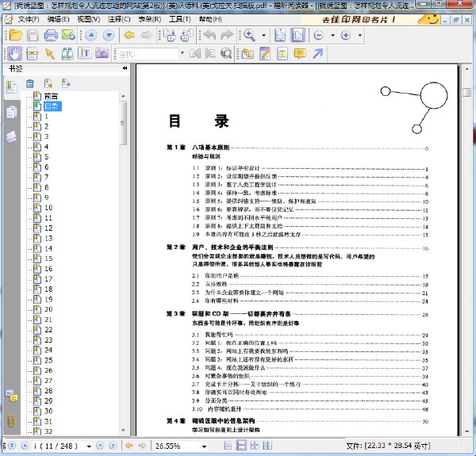Screen dimensions: 476x456
Task: Enable single page view mode
Action: (x=228, y=446)
